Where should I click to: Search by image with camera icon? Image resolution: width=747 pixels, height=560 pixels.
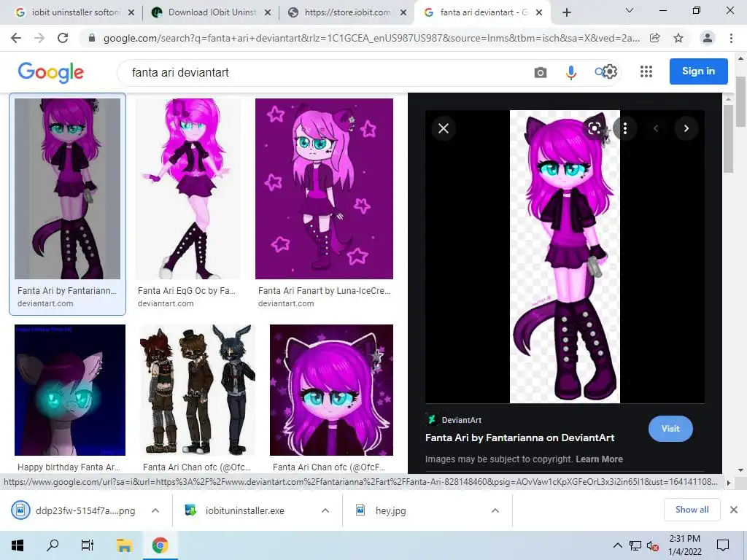click(541, 72)
